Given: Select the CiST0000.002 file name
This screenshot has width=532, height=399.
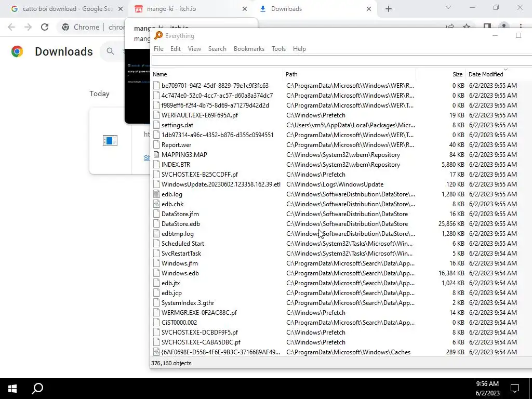Looking at the screenshot, I should (x=179, y=322).
